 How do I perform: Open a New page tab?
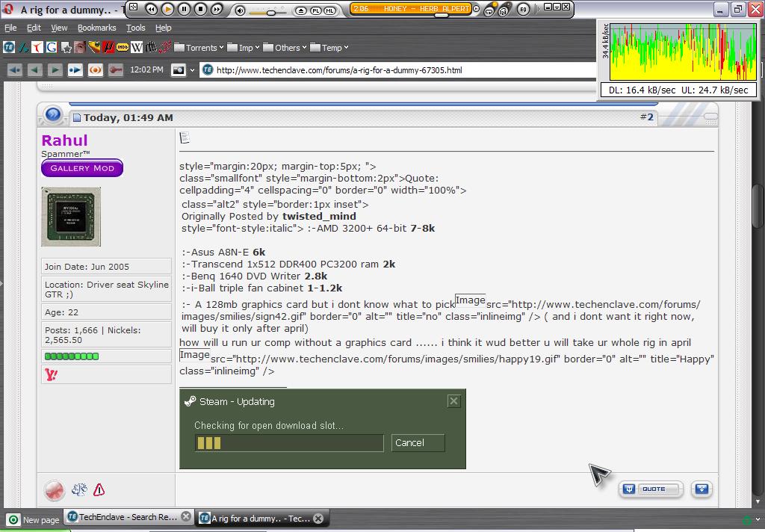click(x=34, y=520)
